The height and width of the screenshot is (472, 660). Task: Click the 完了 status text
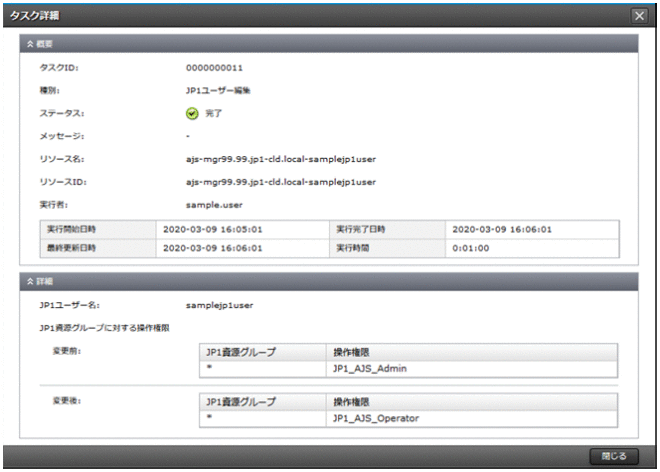click(x=213, y=113)
